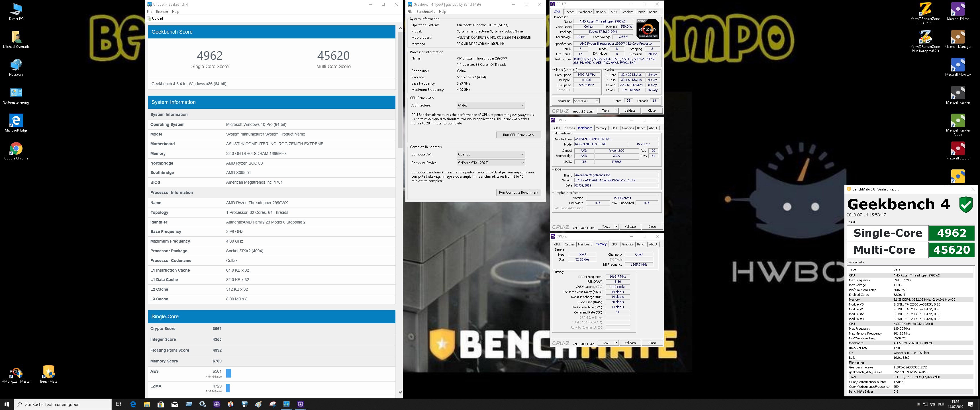Viewport: 980px width, 410px height.
Task: Switch to Geekbench via bar-chart taskbar icon
Action: click(x=287, y=404)
